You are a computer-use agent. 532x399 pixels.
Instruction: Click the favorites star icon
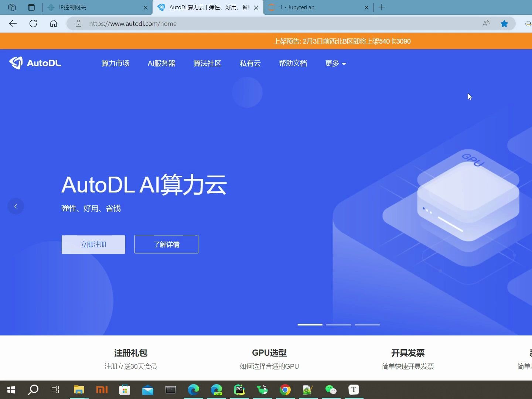(x=504, y=24)
